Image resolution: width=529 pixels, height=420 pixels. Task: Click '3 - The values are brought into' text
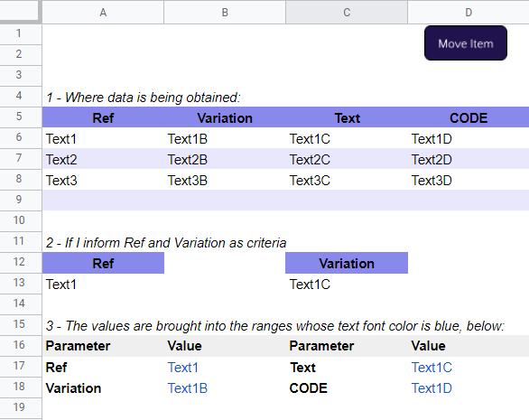click(x=275, y=326)
